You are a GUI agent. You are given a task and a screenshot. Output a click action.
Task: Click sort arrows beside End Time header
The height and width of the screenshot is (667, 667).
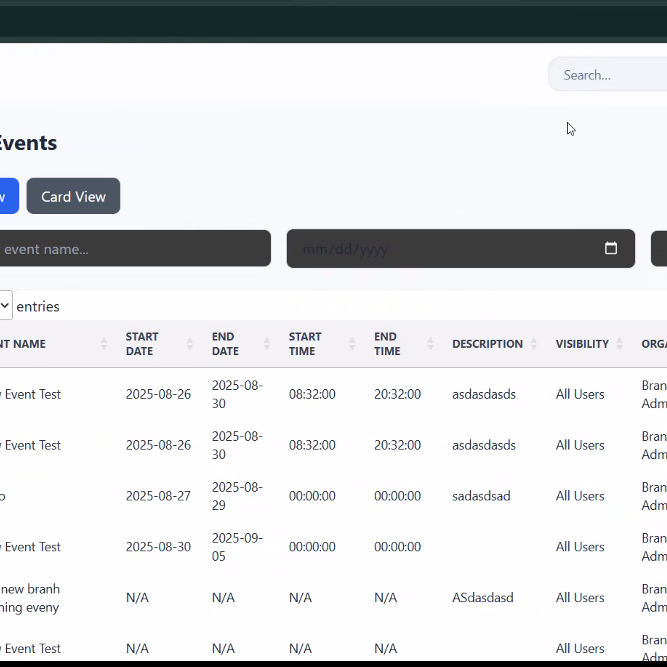point(430,344)
